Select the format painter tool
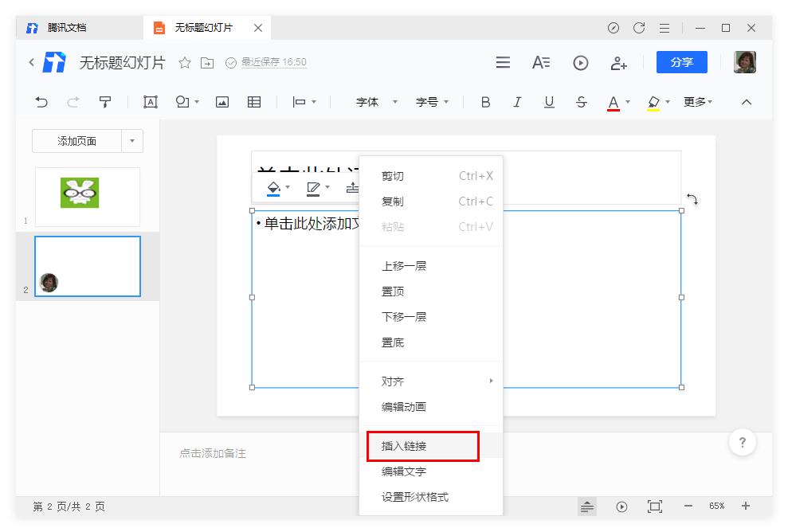 (x=104, y=102)
